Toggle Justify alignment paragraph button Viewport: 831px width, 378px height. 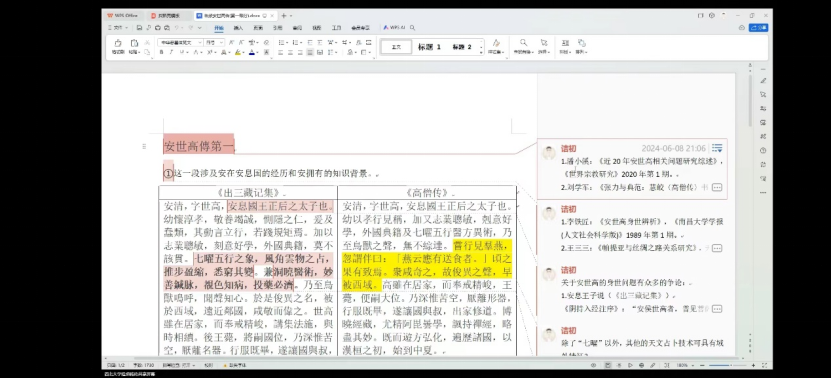(310, 52)
